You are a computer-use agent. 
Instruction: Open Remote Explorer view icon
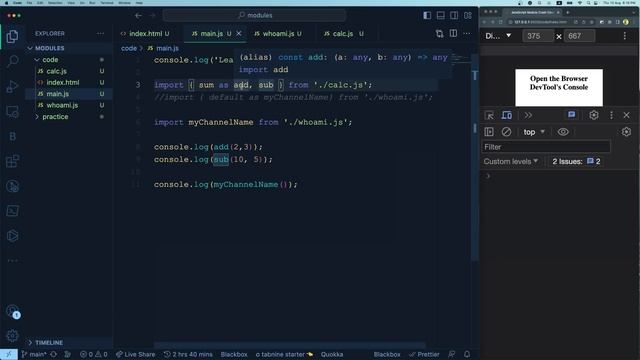pyautogui.click(x=12, y=111)
